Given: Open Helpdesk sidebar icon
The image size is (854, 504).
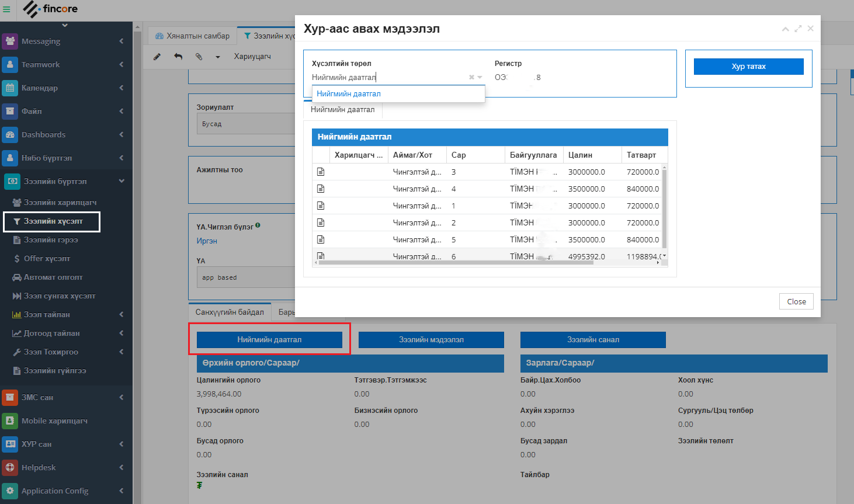Looking at the screenshot, I should [x=10, y=467].
